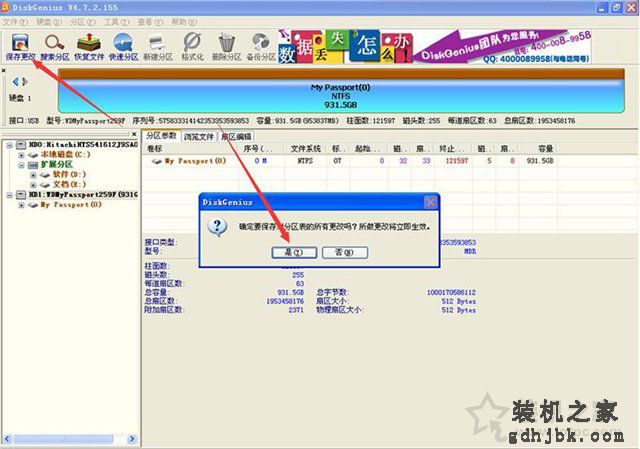Open the View (查看) menu
Viewport: 640px width, 449px height.
tap(150, 22)
